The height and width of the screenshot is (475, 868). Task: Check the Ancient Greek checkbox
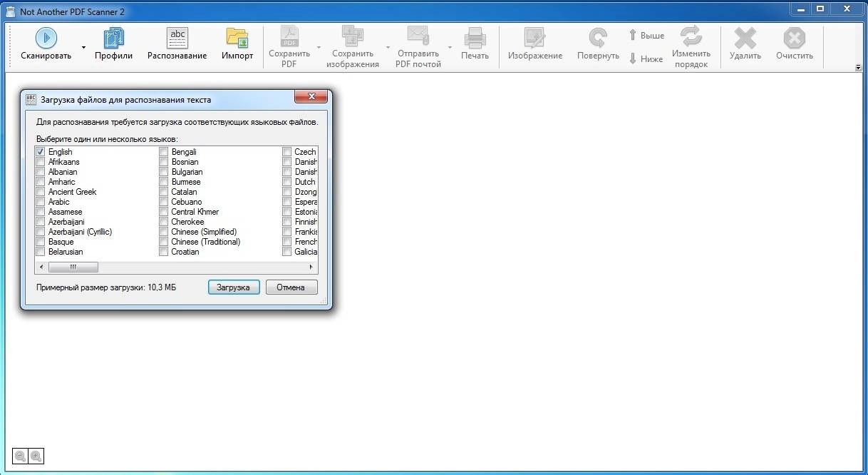(40, 192)
